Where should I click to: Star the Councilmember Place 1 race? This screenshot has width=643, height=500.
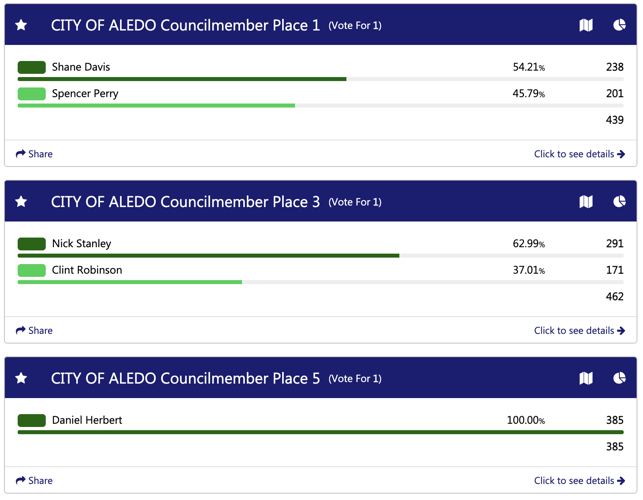pyautogui.click(x=21, y=25)
